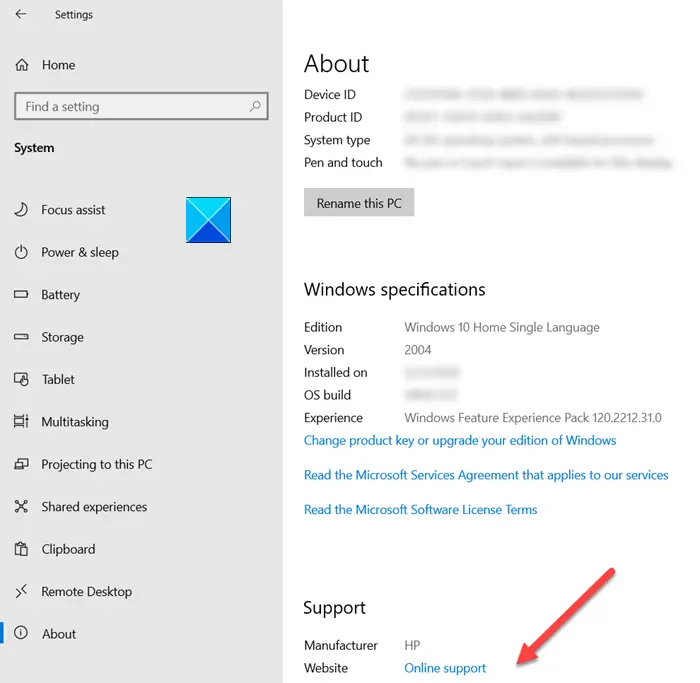Click the About page heading

coord(337,63)
